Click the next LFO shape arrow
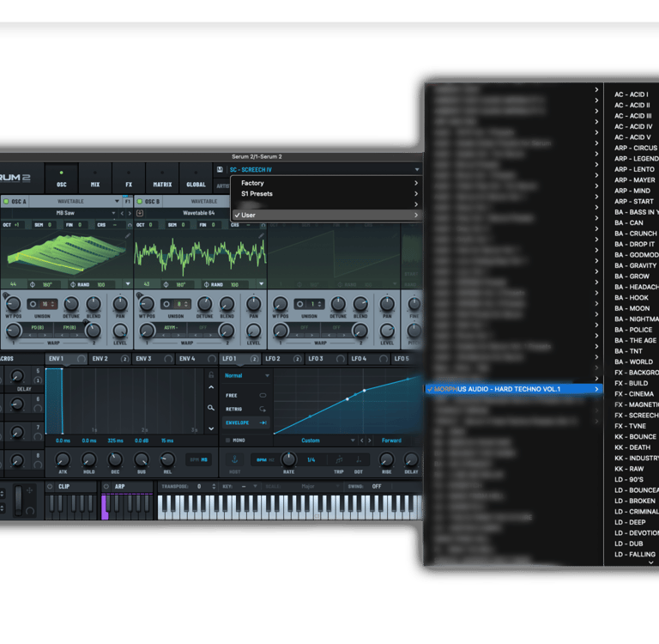 click(370, 440)
